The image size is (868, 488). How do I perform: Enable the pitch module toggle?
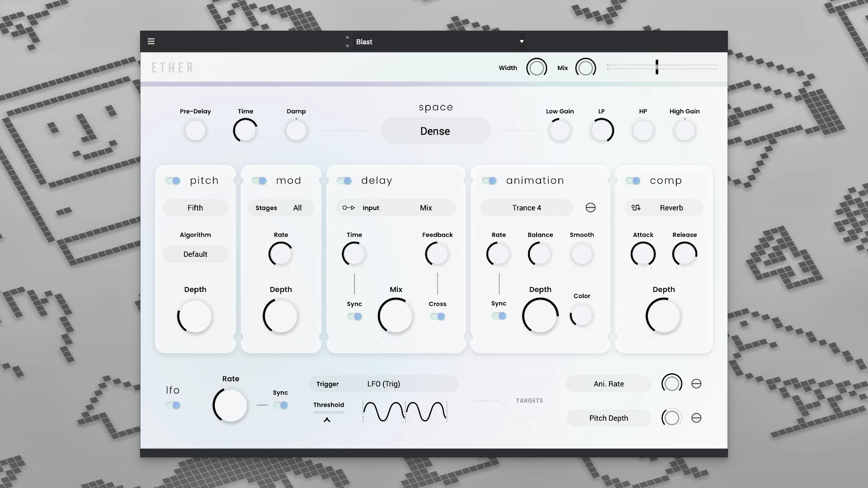pos(173,180)
